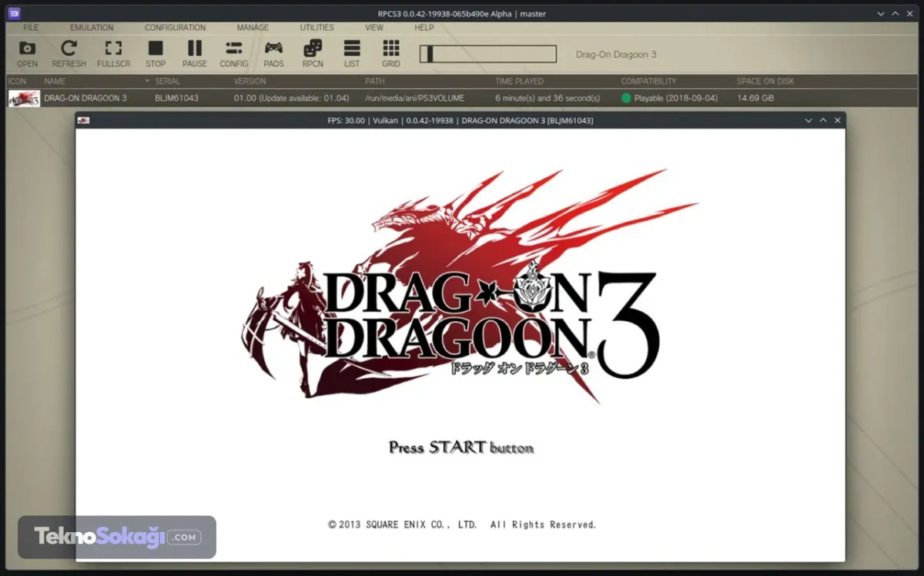This screenshot has height=576, width=924.
Task: Click the Drag-On Dragoon 3 logo in game
Action: 470,285
